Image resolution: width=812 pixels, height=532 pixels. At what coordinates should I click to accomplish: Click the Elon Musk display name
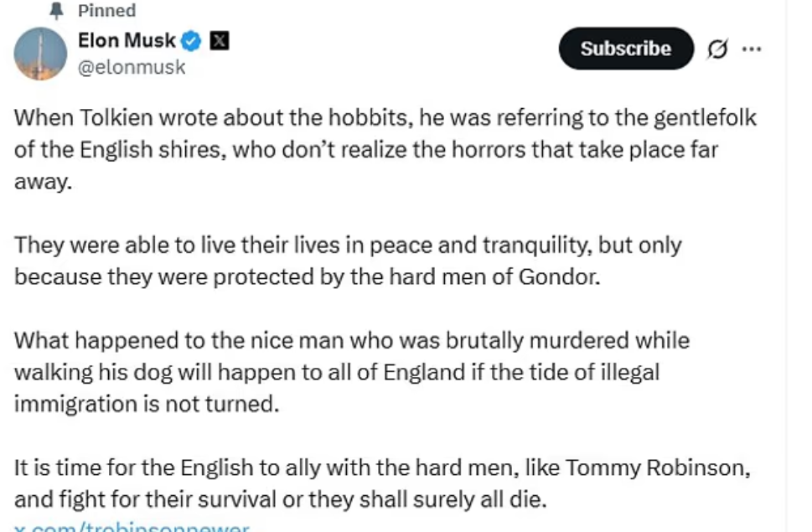126,40
